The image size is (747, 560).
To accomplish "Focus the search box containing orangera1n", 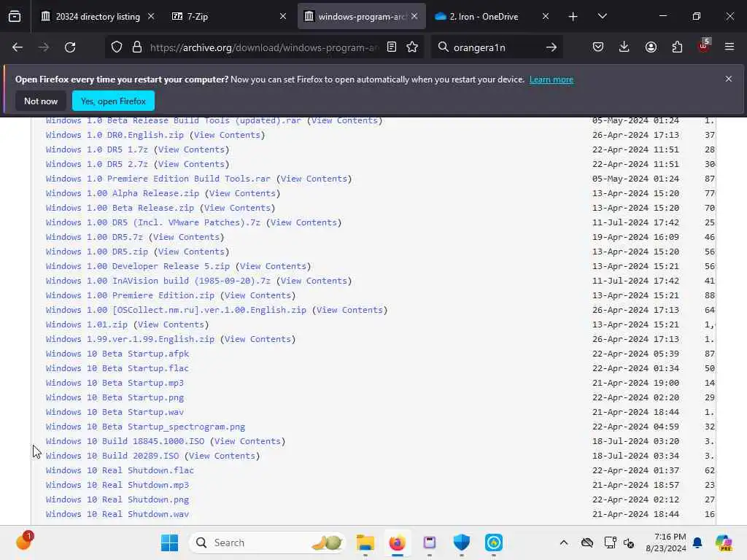I will point(495,47).
